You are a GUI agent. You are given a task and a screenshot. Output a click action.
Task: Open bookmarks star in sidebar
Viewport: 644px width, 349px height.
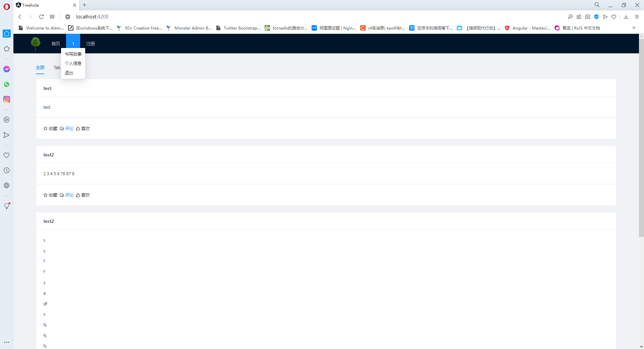click(7, 49)
